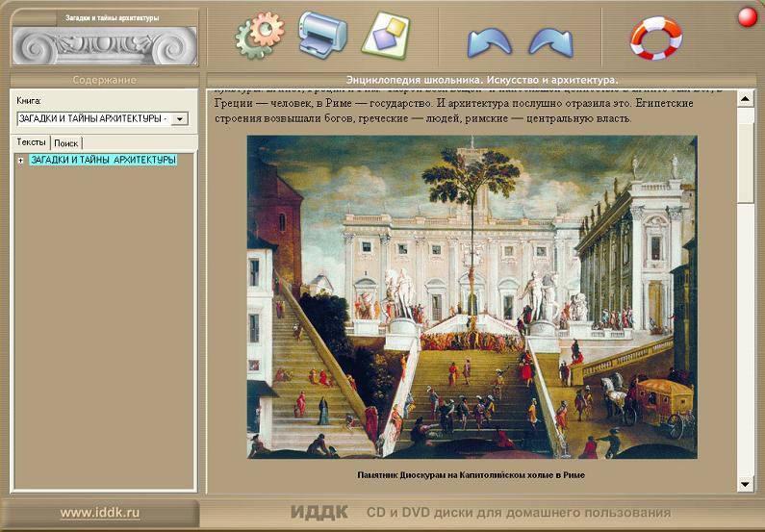Screen dimensions: 765x532
Task: Click the colored shapes icon in toolbar
Action: pos(385,36)
